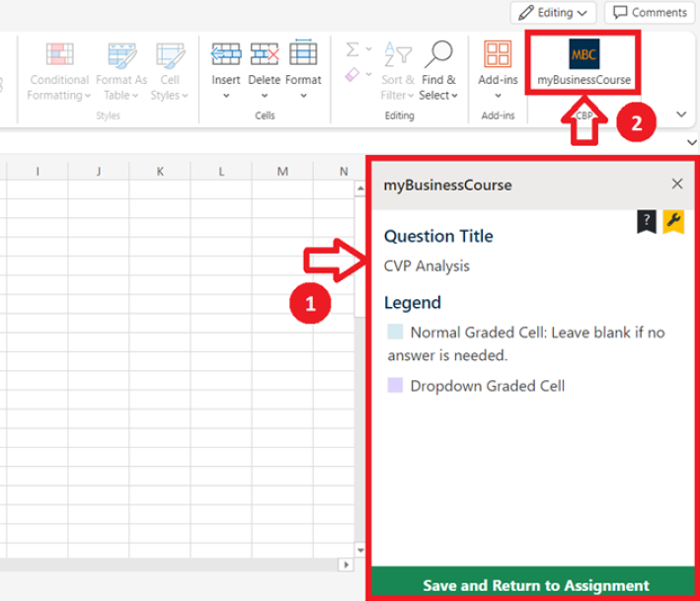
Task: Click the AutoSum sigma icon
Action: (352, 49)
